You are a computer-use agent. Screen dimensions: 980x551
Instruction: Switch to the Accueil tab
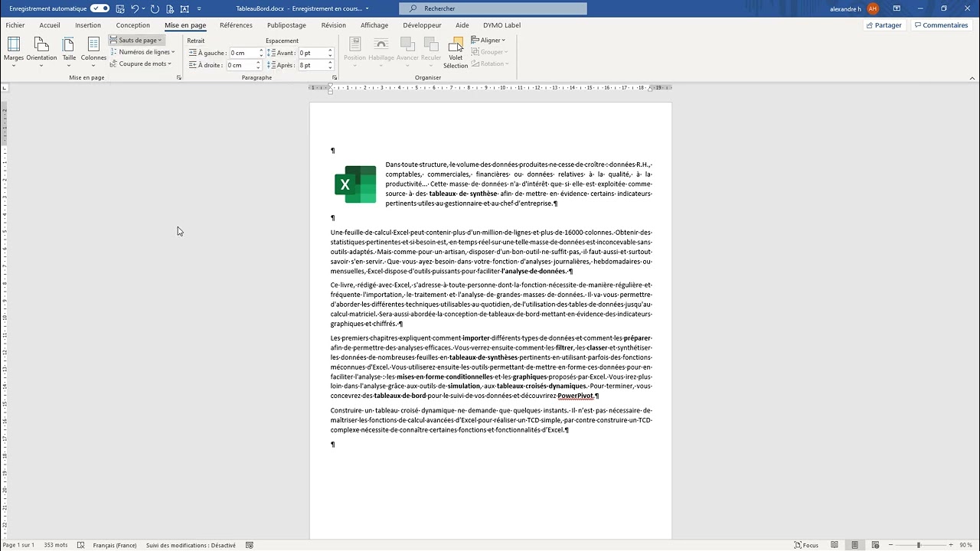pos(50,25)
